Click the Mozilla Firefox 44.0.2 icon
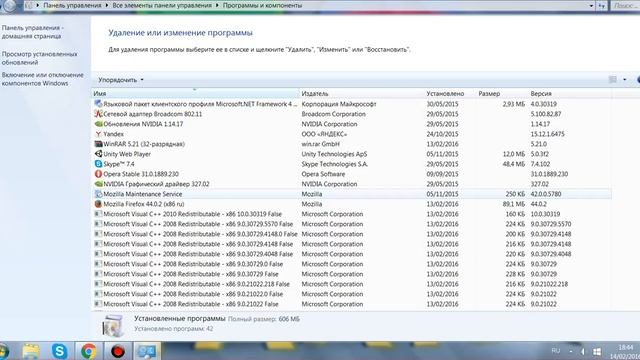The width and height of the screenshot is (640, 360). click(x=98, y=204)
